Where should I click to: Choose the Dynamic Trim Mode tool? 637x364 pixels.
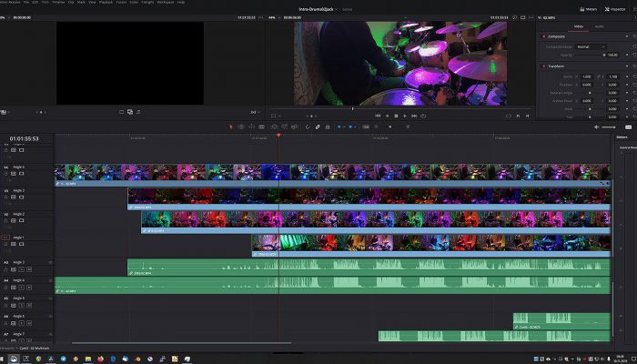tap(251, 126)
